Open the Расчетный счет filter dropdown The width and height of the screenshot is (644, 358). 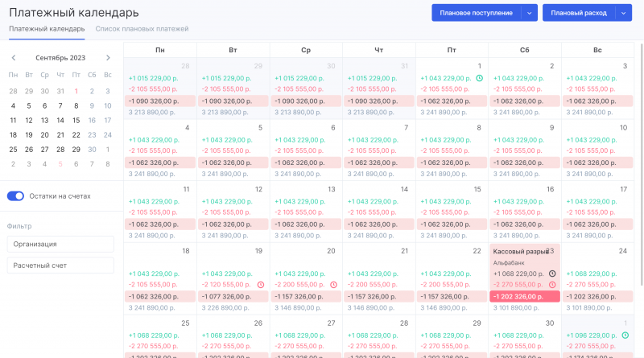60,265
